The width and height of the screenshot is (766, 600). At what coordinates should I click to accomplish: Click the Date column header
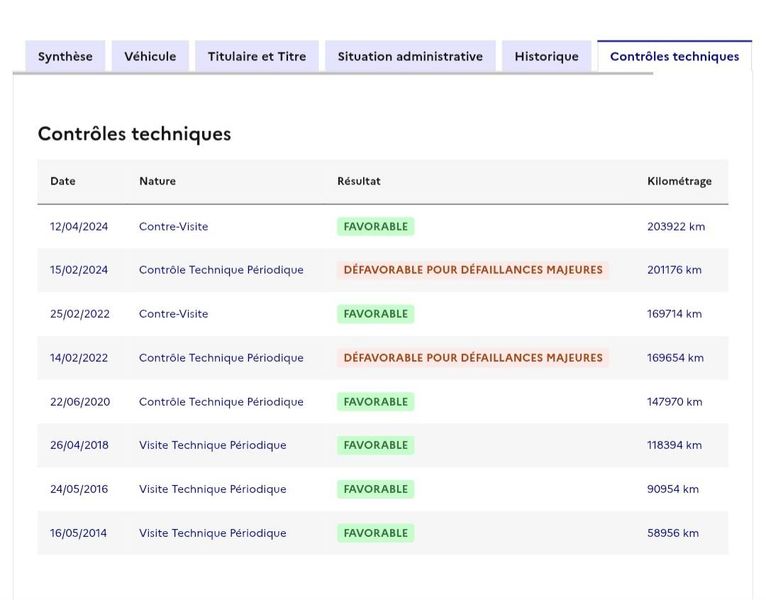[x=63, y=181]
